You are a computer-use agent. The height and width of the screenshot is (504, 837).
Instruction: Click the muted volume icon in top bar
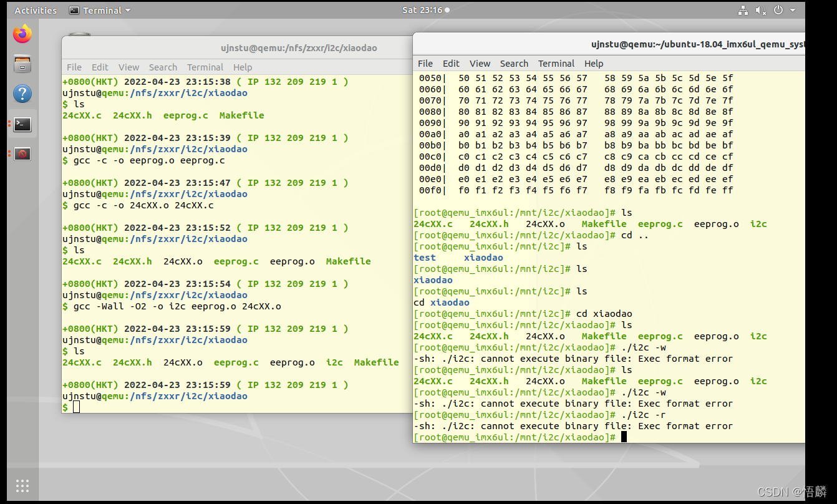pos(760,10)
